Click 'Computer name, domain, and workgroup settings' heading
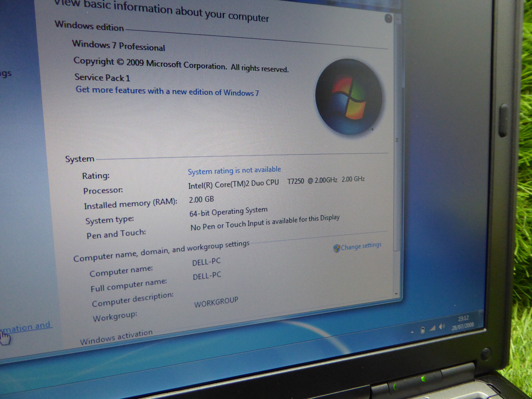The height and width of the screenshot is (399, 532). tap(161, 251)
